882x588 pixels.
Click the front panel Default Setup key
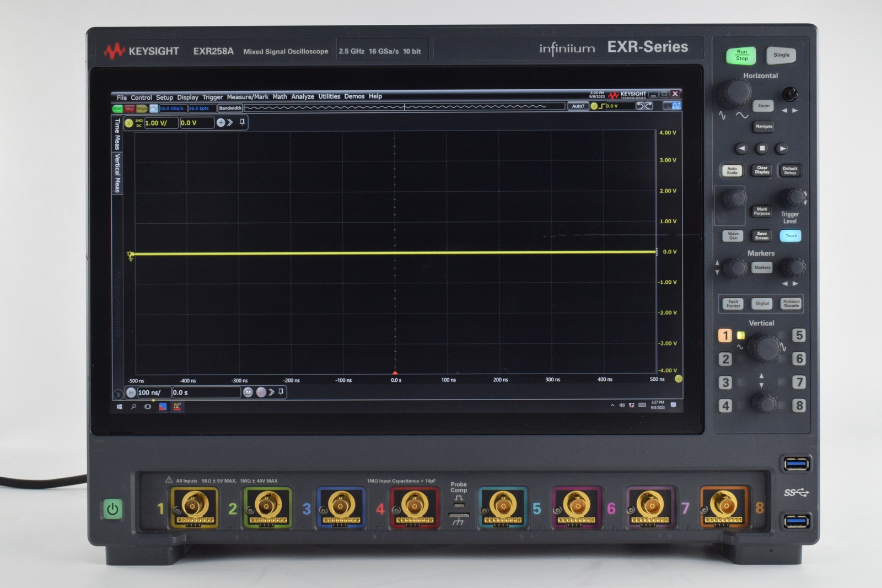click(790, 171)
